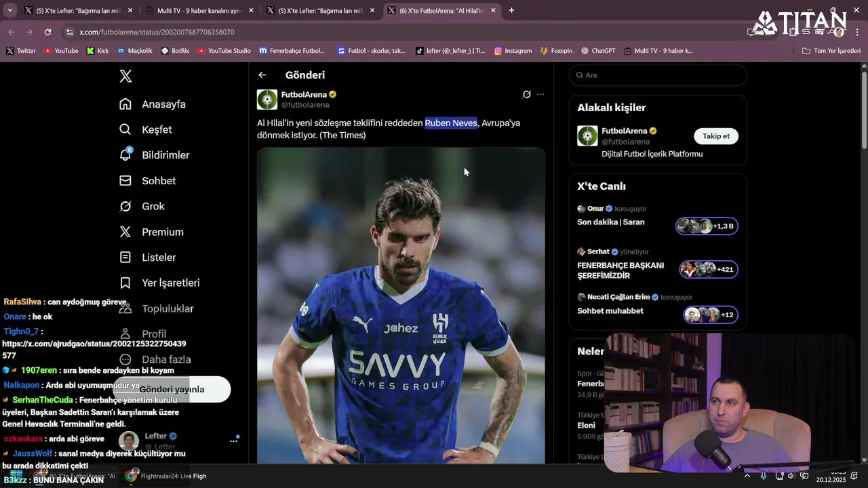Open Grok from sidebar
The width and height of the screenshot is (868, 488).
click(142, 206)
